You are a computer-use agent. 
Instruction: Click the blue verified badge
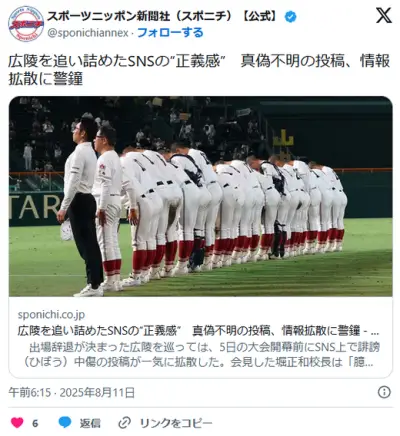(290, 16)
